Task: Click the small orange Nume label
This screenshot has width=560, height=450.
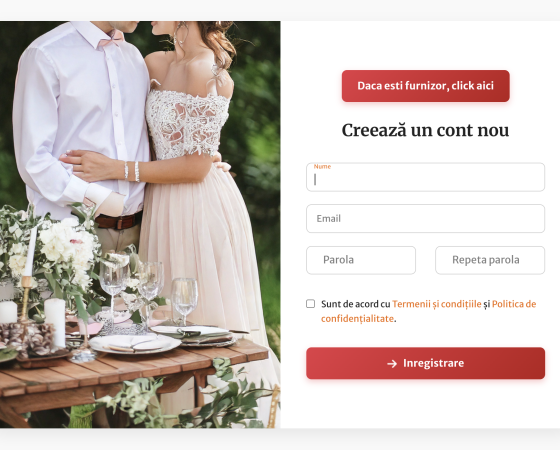Action: 322,166
